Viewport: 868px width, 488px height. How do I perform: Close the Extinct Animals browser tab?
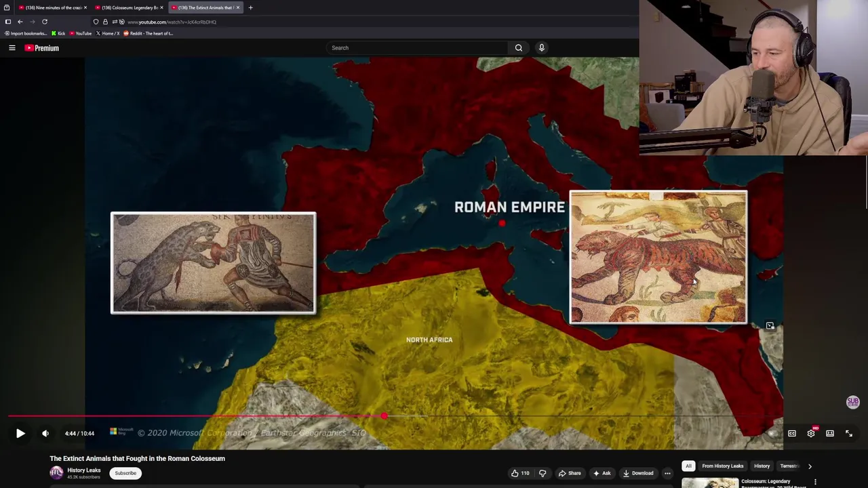pyautogui.click(x=238, y=7)
